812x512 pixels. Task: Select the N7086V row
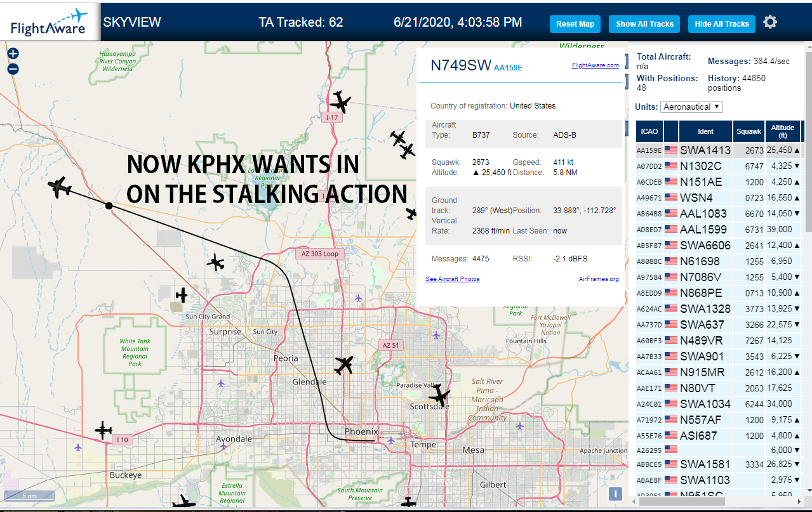click(x=719, y=277)
